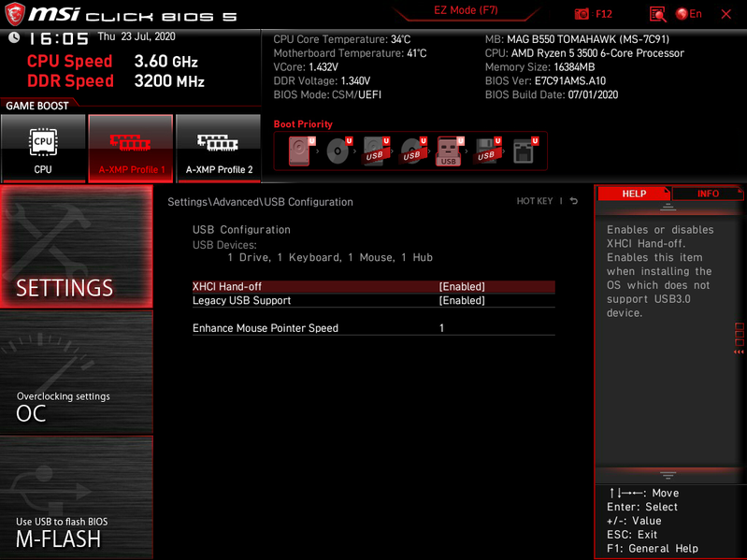Select the highlighted USB key boot icon
This screenshot has height=560, width=747.
(450, 151)
